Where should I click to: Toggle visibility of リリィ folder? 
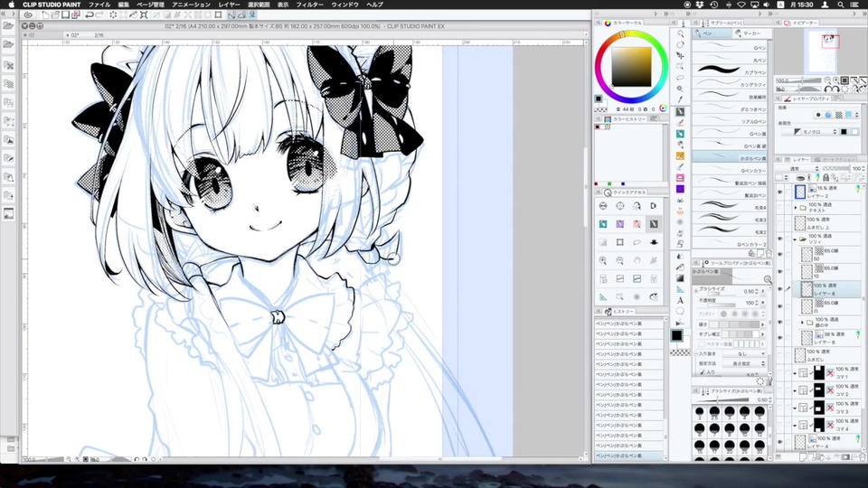[780, 239]
